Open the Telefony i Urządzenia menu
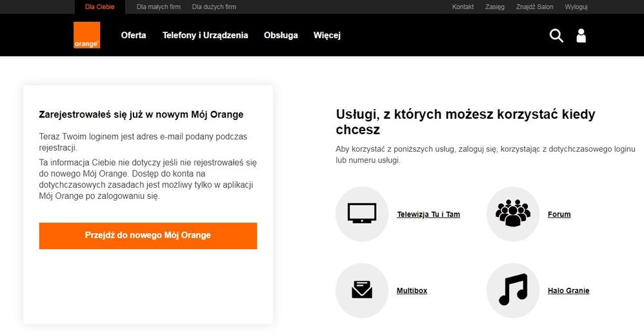The height and width of the screenshot is (333, 644). click(205, 35)
